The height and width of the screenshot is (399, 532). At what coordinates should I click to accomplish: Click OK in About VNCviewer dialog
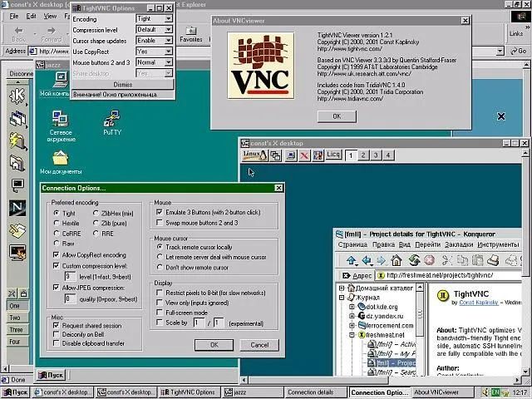(x=337, y=116)
